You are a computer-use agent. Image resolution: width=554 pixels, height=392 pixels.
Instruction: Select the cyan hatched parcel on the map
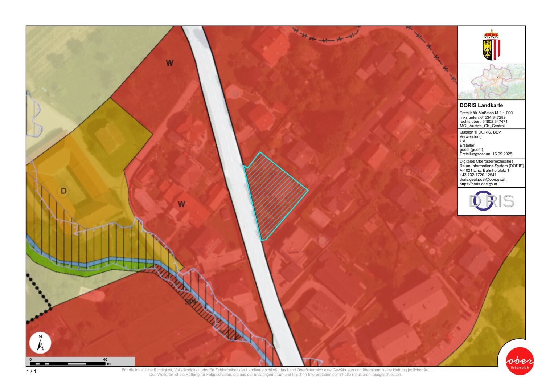pyautogui.click(x=274, y=192)
